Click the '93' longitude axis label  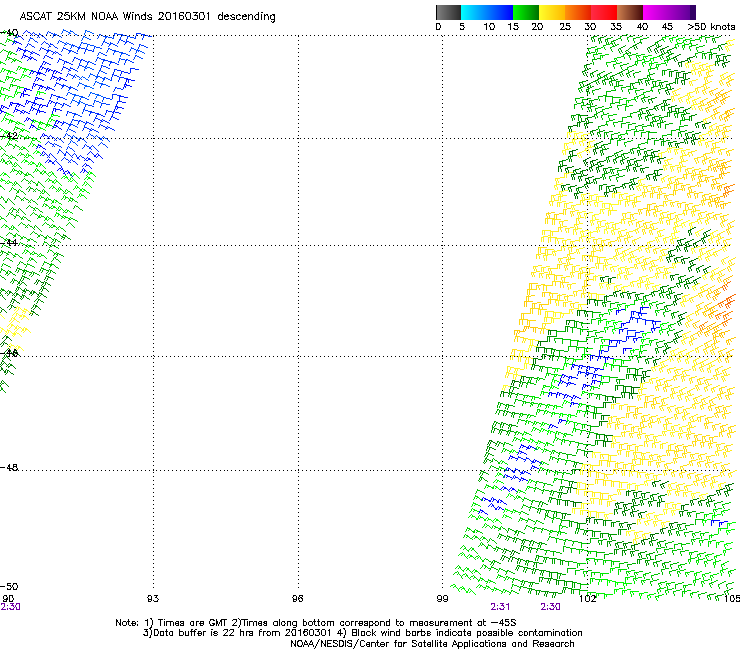click(x=153, y=599)
